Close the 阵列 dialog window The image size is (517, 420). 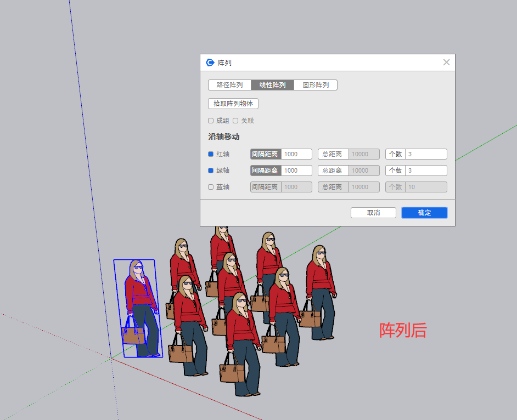click(x=446, y=63)
